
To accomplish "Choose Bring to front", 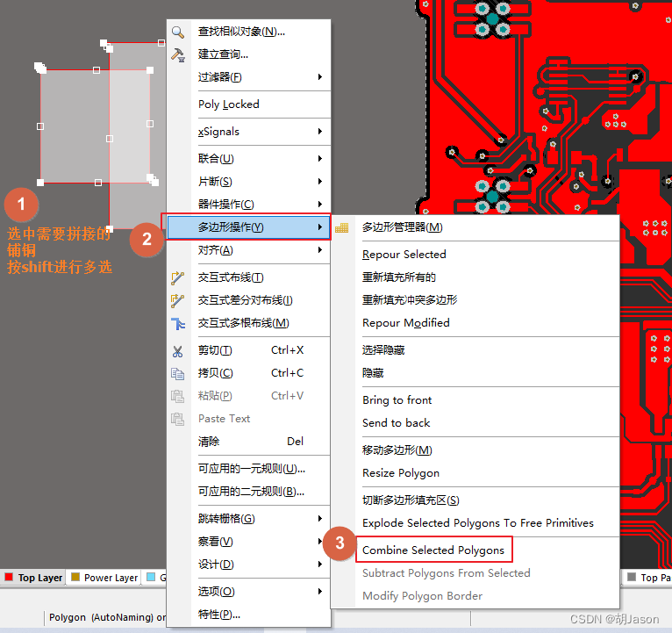I will click(475, 400).
